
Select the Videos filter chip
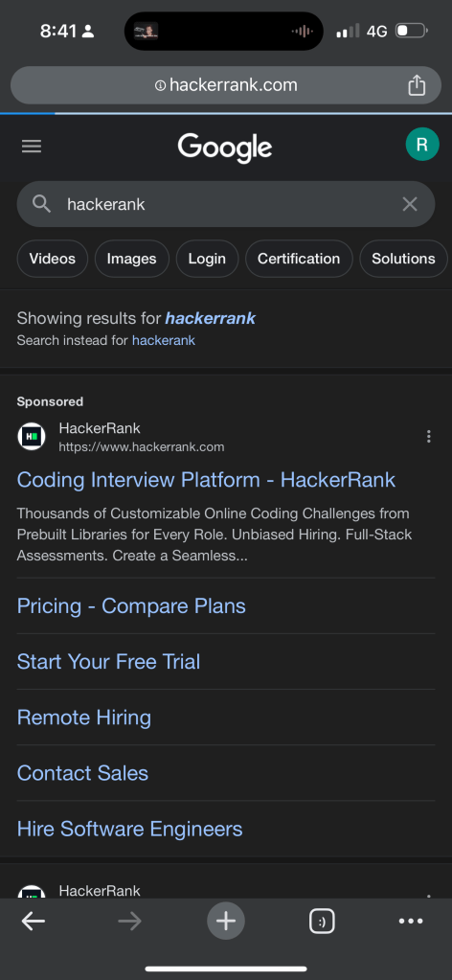pos(53,259)
